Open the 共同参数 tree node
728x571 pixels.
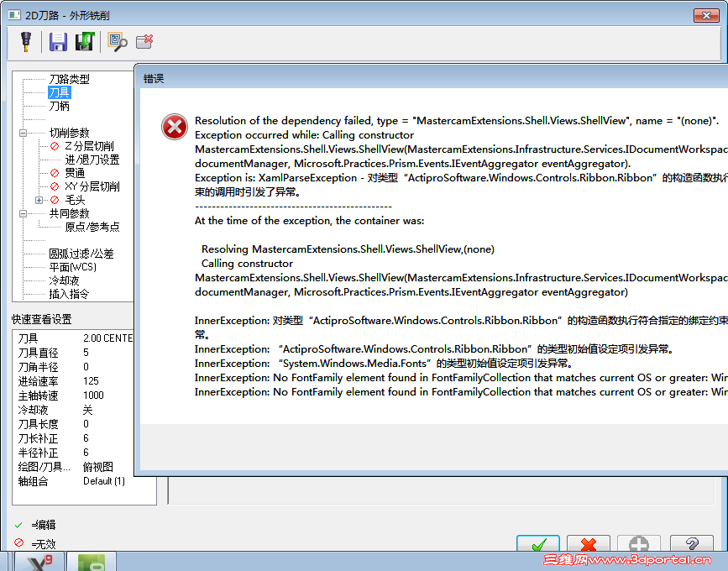pos(69,213)
